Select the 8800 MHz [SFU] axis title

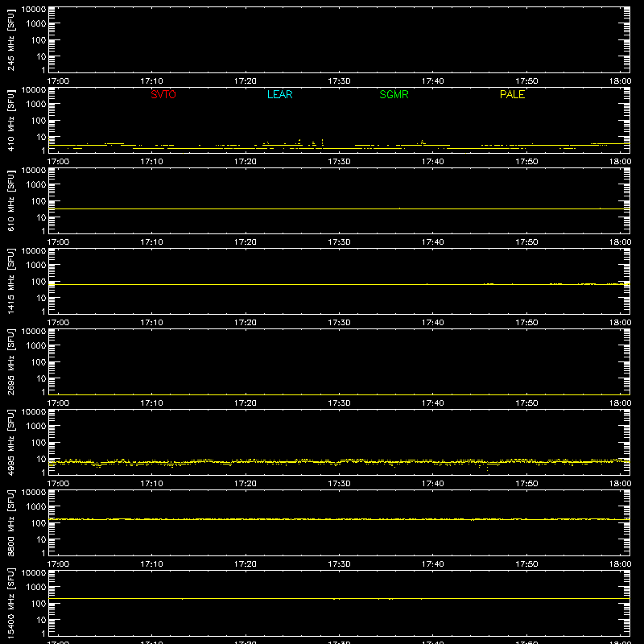click(11, 522)
